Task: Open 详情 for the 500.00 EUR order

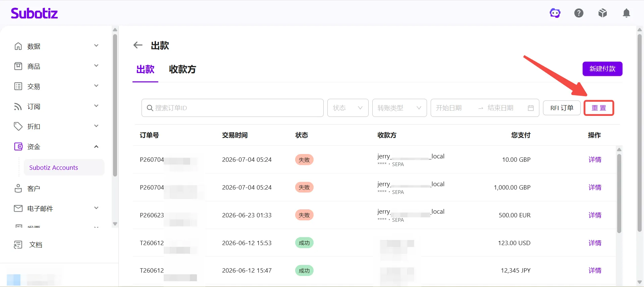Action: coord(595,215)
